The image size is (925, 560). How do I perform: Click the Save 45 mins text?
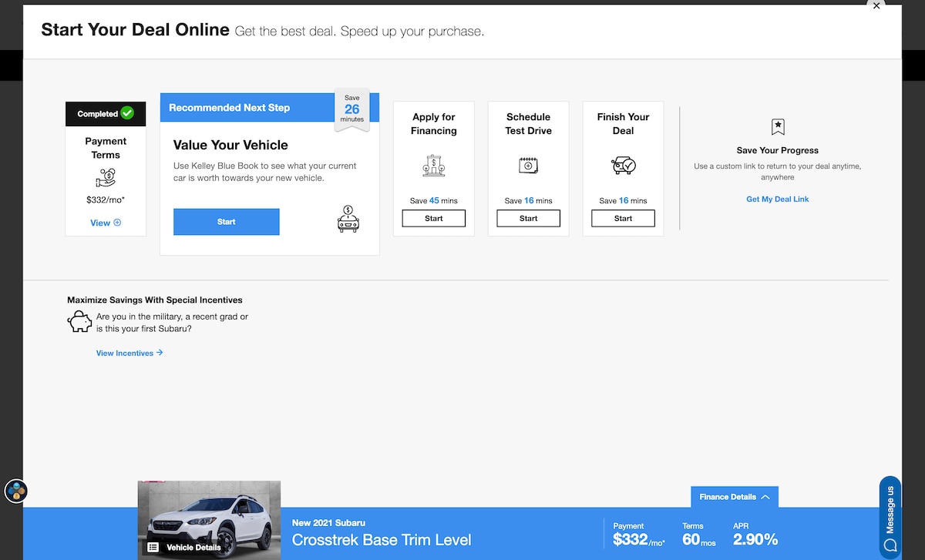coord(433,200)
